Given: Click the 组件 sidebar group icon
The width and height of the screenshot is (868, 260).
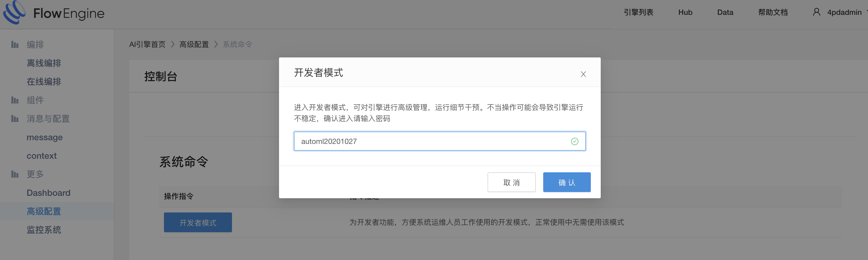Looking at the screenshot, I should (x=15, y=100).
